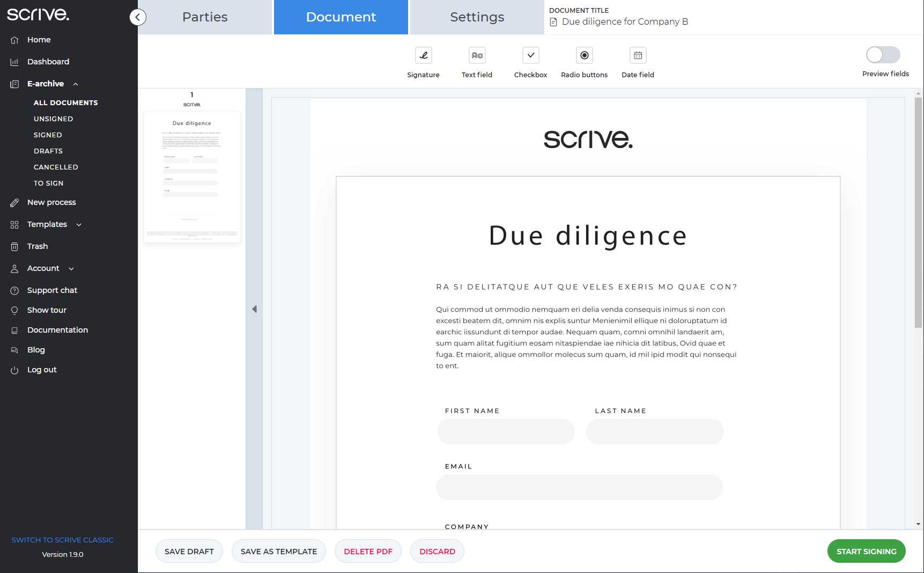Open the Settings tab
This screenshot has height=573, width=924.
click(x=477, y=17)
